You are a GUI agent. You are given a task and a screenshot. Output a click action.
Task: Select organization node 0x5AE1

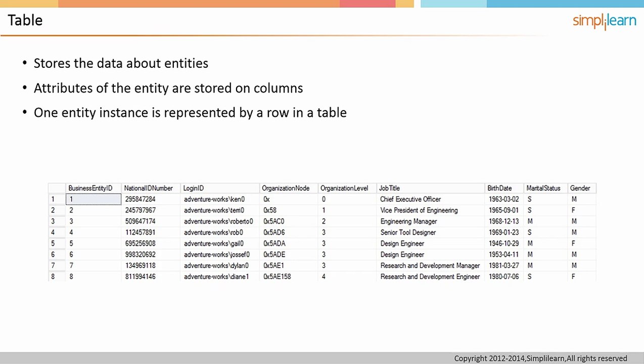[x=273, y=265]
